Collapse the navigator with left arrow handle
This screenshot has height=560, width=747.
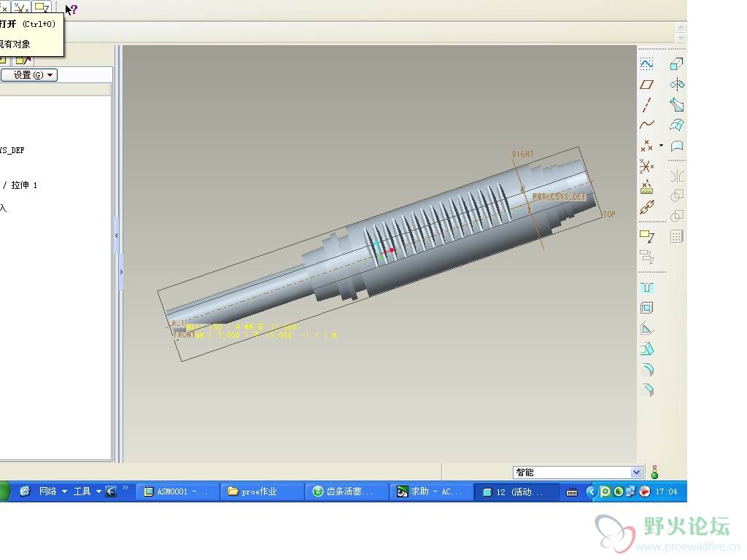point(117,236)
